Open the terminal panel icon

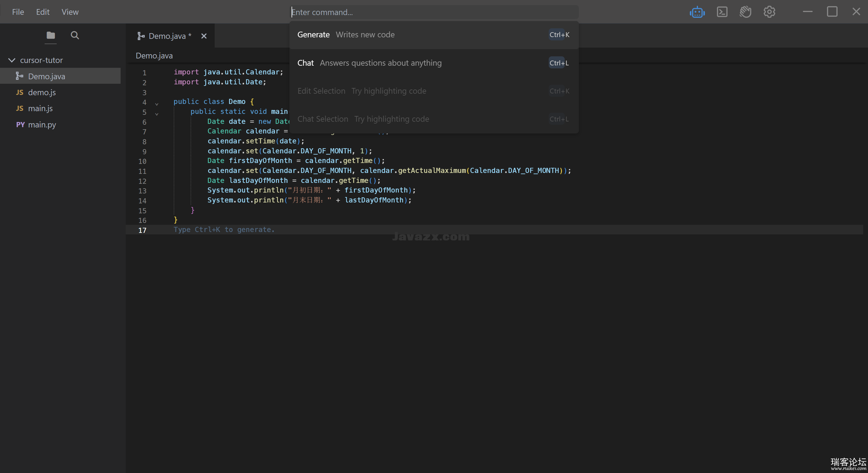tap(722, 12)
